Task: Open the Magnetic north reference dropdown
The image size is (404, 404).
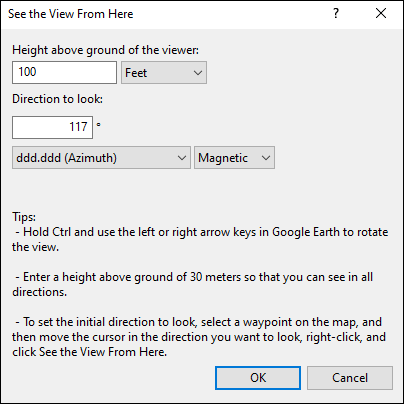Action: 234,157
